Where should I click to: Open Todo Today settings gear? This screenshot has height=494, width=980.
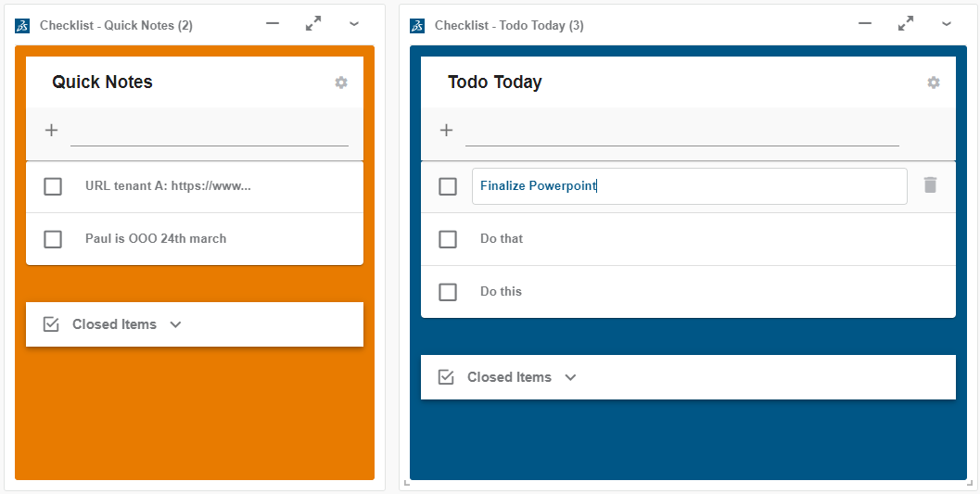click(934, 82)
